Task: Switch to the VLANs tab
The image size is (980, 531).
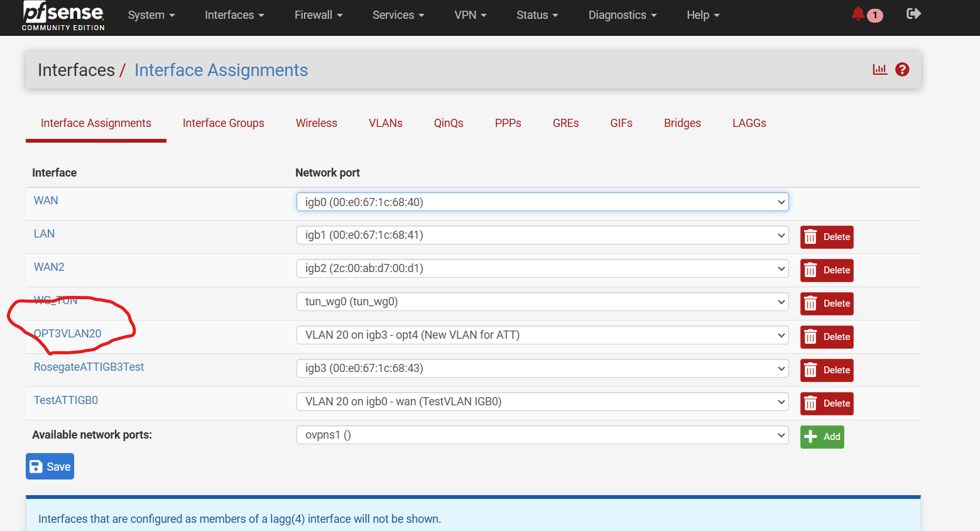Action: pos(386,123)
